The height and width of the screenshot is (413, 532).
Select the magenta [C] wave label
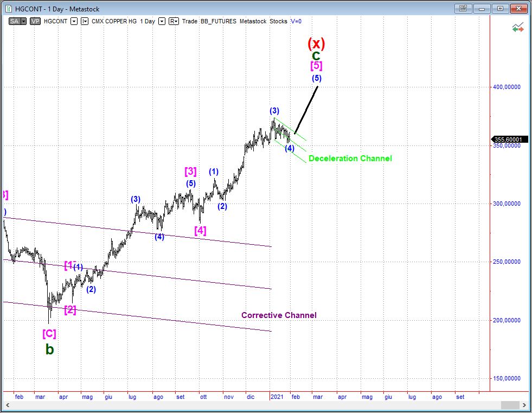point(49,334)
